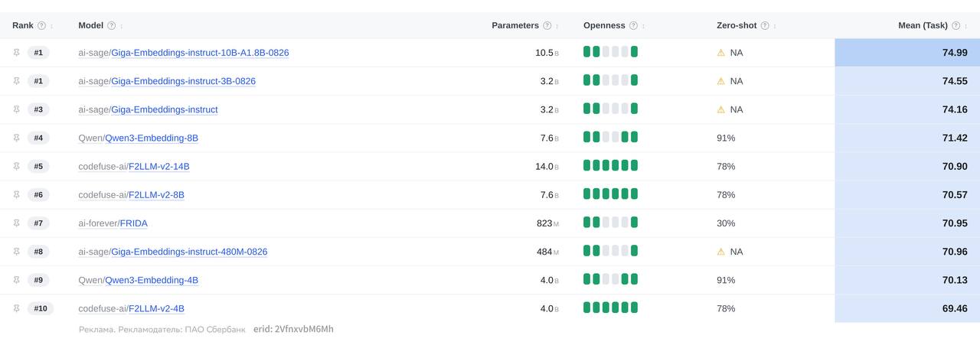
Task: Click the help icon beside Openness
Action: 632,25
